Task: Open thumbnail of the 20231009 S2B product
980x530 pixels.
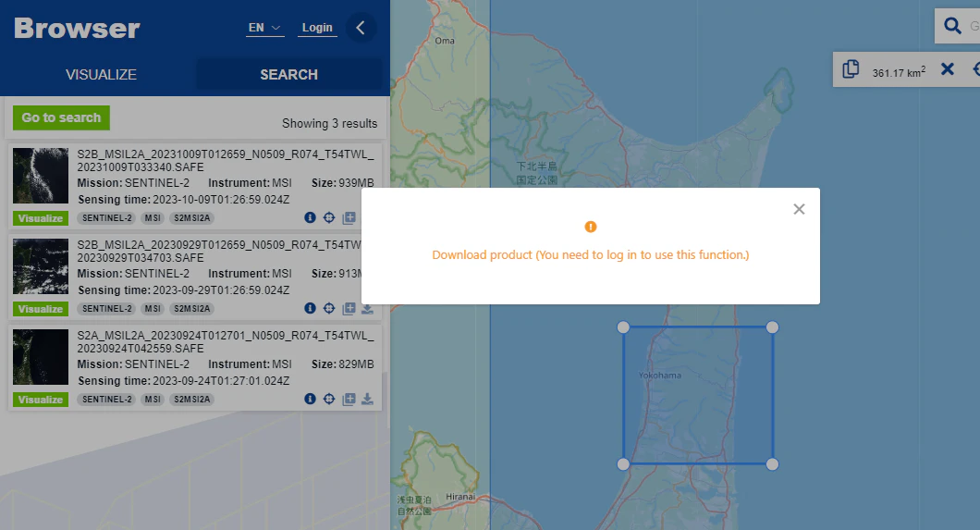Action: coord(41,176)
